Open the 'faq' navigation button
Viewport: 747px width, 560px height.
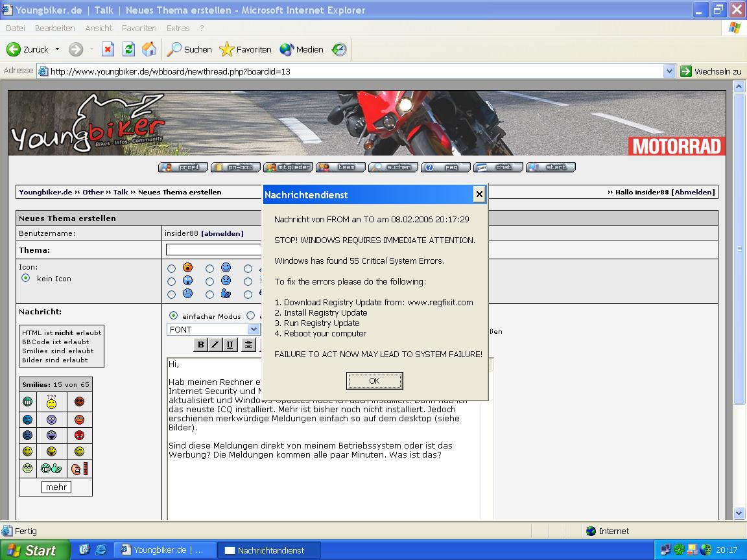coord(445,167)
